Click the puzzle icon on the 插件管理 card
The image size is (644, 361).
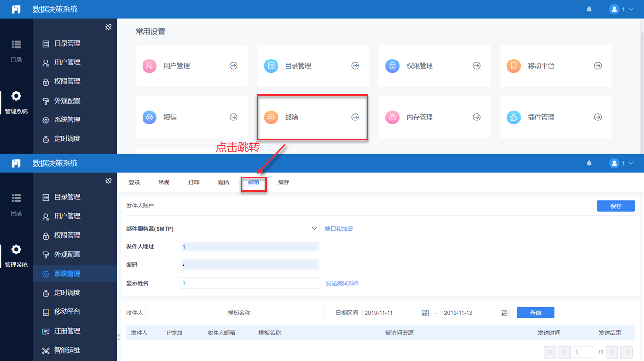(x=513, y=117)
